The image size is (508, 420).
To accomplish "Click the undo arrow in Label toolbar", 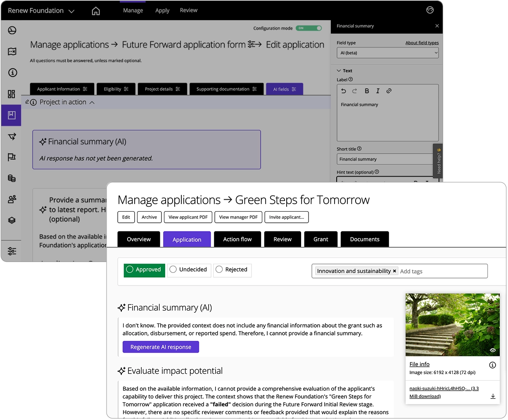I will point(344,91).
